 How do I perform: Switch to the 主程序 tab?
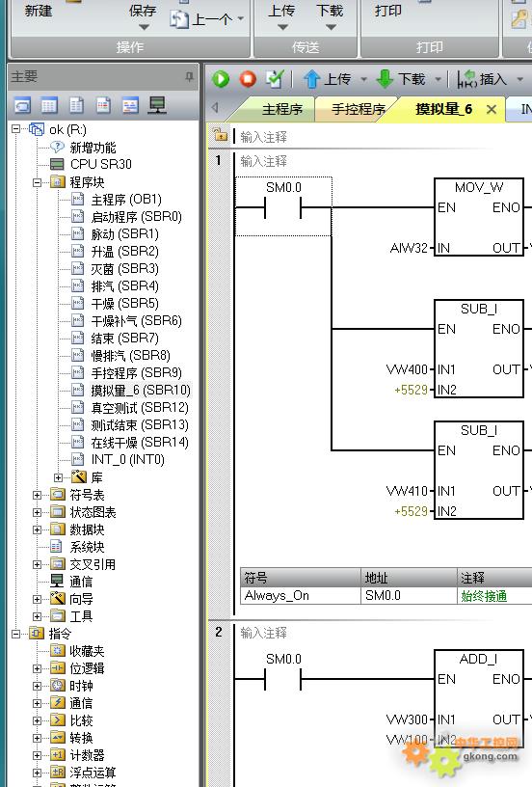tap(282, 109)
